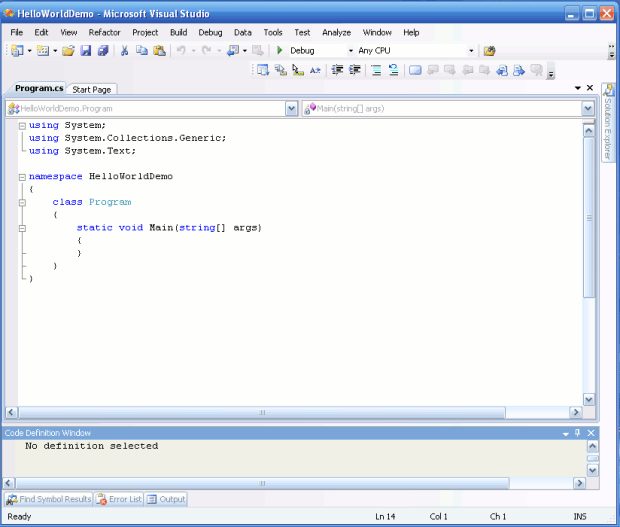
Task: Open the Main(string[] args) members dropdown
Action: [588, 109]
